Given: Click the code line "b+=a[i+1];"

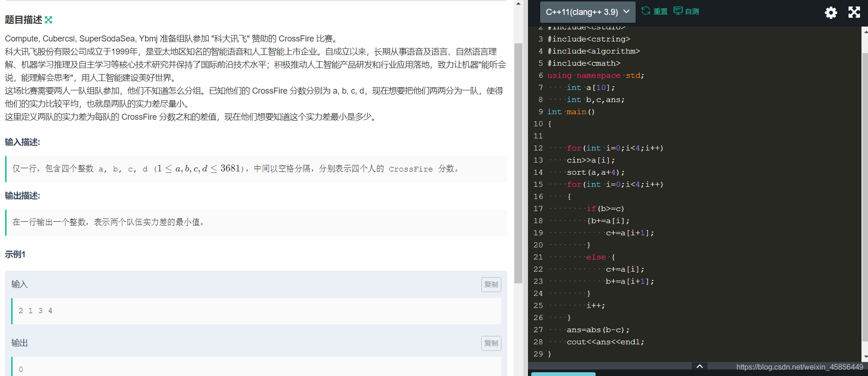Looking at the screenshot, I should click(x=630, y=281).
